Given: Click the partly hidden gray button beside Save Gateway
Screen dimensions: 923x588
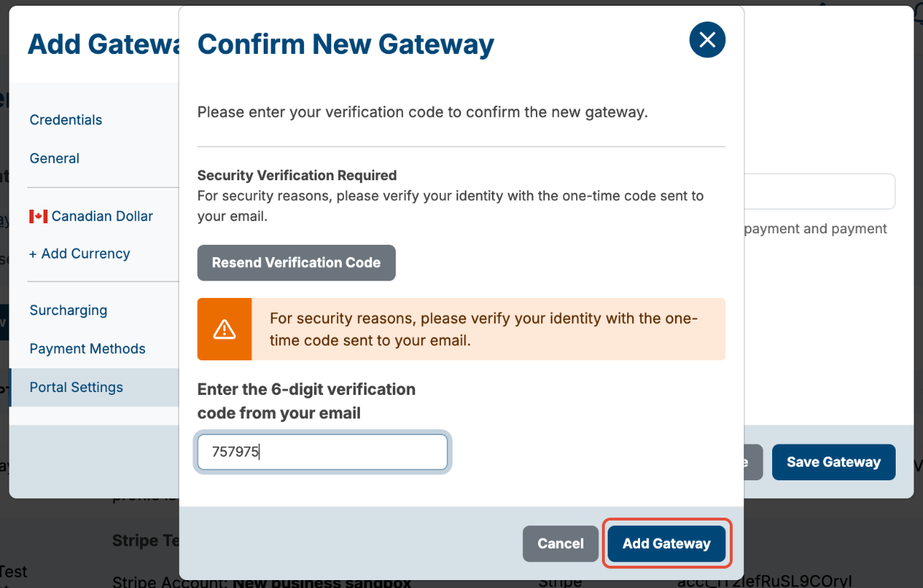Looking at the screenshot, I should [x=753, y=462].
